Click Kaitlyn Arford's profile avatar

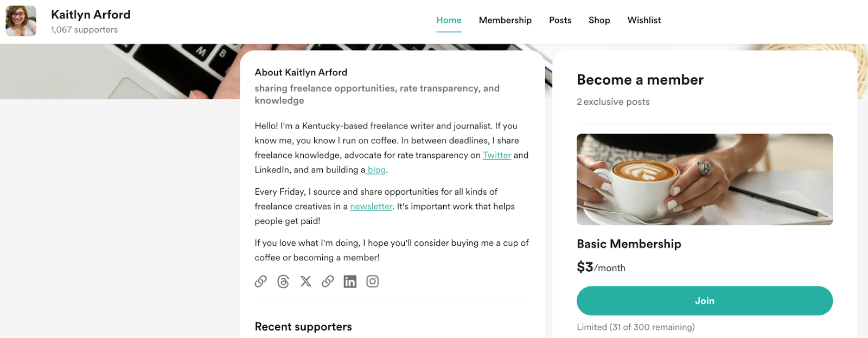[21, 21]
